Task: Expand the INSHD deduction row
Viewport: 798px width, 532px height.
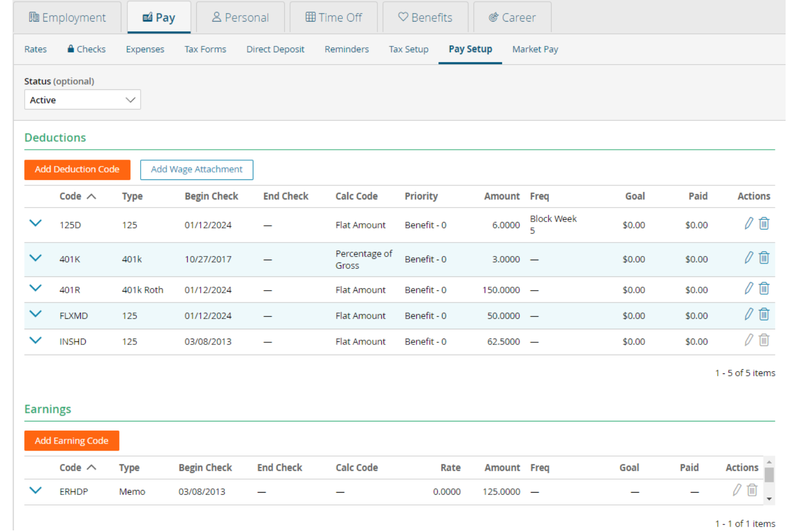Action: pos(36,340)
